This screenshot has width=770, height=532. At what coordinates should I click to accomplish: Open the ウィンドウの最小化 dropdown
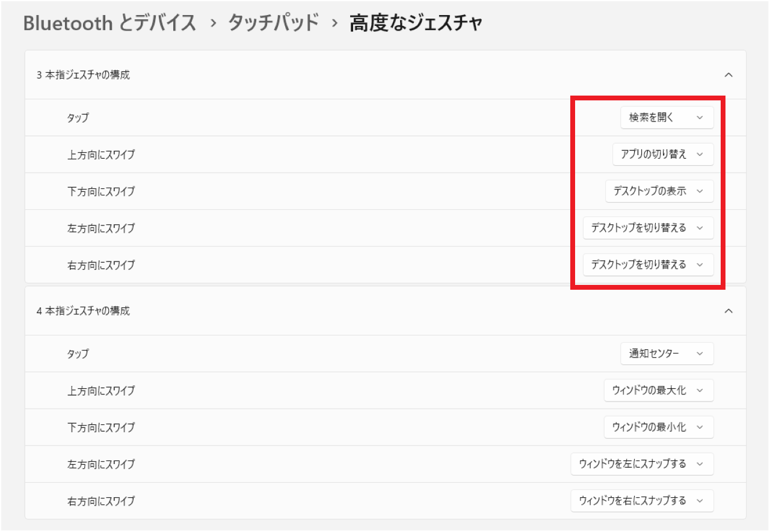(x=659, y=427)
